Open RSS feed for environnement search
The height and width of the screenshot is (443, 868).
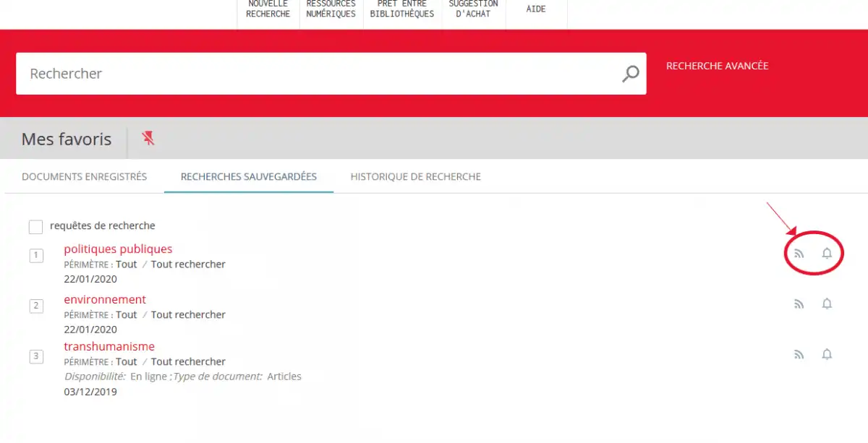[x=799, y=304]
